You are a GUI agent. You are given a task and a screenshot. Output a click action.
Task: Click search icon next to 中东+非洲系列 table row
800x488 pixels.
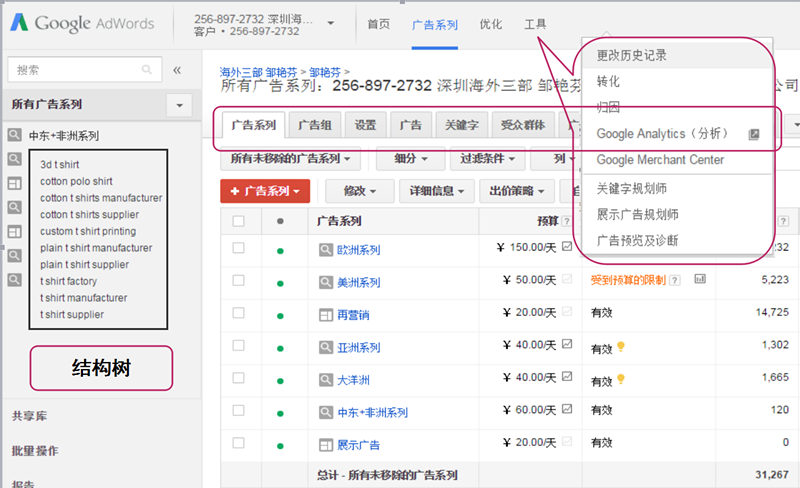pyautogui.click(x=326, y=412)
